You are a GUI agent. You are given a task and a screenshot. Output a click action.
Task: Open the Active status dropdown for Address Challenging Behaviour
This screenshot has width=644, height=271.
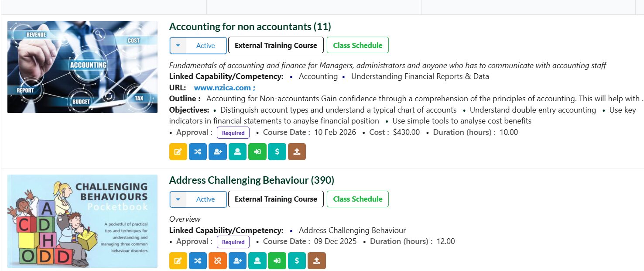tap(178, 199)
